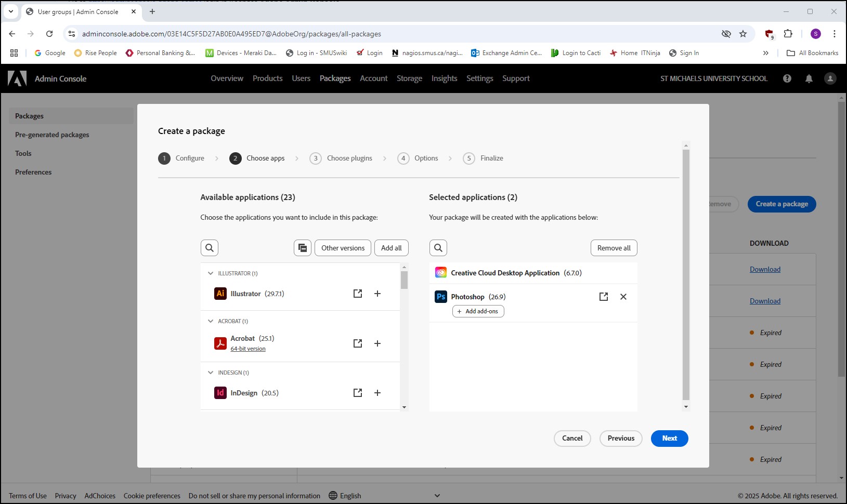Open Acrobat details via external link icon
Image resolution: width=847 pixels, height=504 pixels.
click(x=358, y=343)
